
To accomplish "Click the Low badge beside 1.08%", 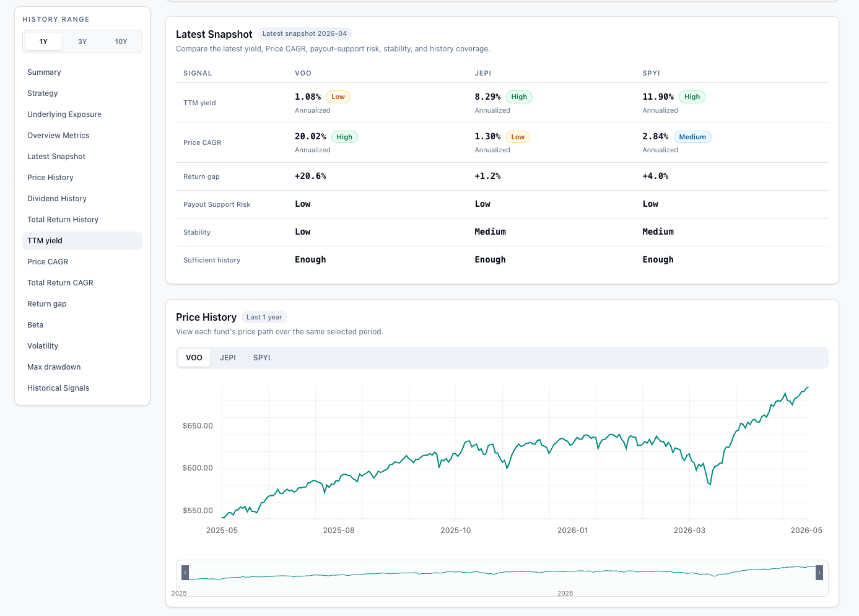I will 338,97.
